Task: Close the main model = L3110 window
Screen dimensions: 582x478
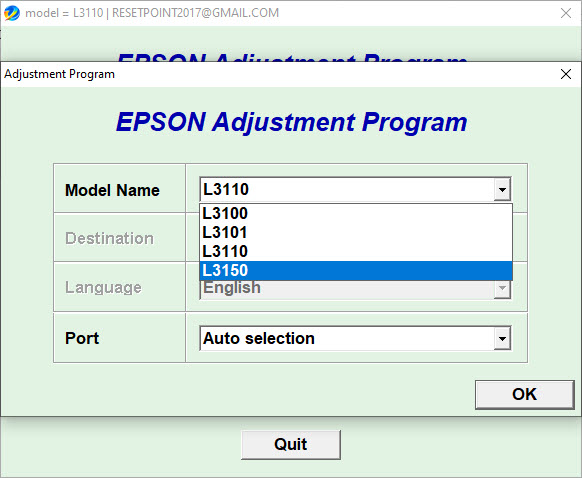Action: click(x=566, y=13)
